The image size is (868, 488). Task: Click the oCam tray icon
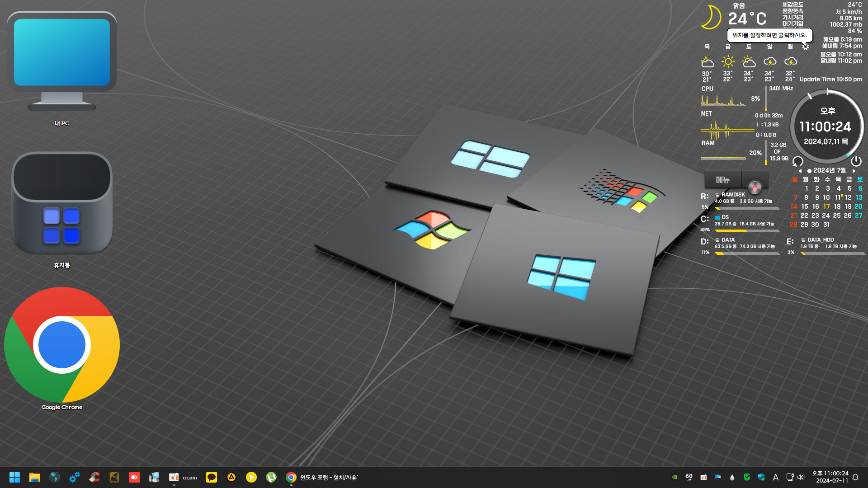pos(703,477)
